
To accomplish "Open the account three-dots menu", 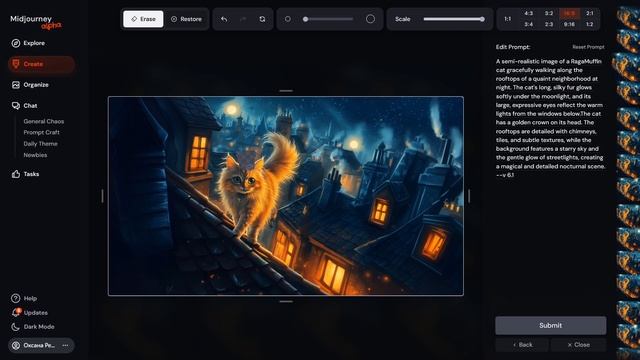I will tap(65, 345).
